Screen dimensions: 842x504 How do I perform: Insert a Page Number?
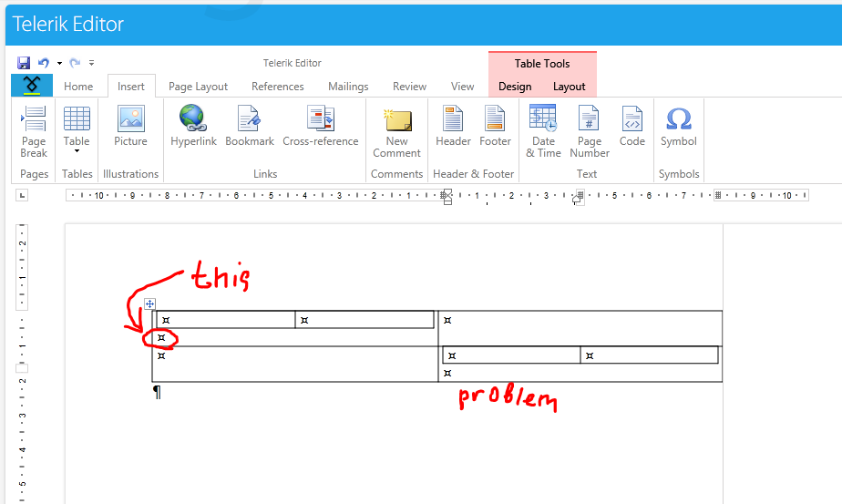[590, 131]
